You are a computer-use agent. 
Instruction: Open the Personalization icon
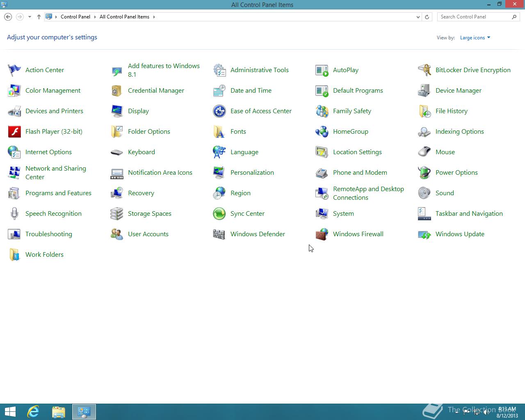coord(219,173)
